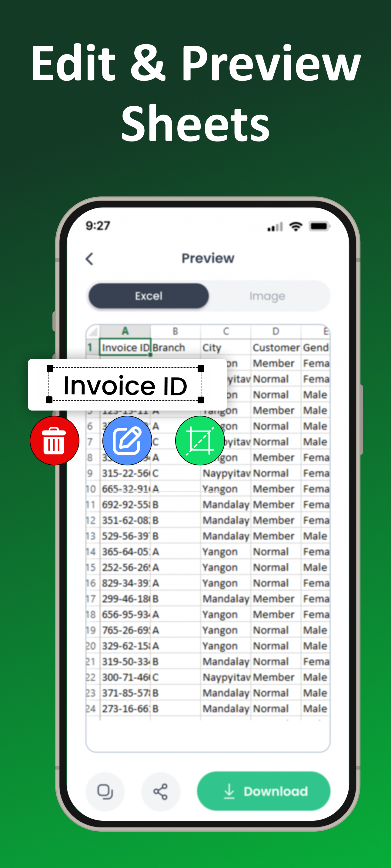
Task: Select cell 692-92-55 in row 11
Action: [x=125, y=504]
